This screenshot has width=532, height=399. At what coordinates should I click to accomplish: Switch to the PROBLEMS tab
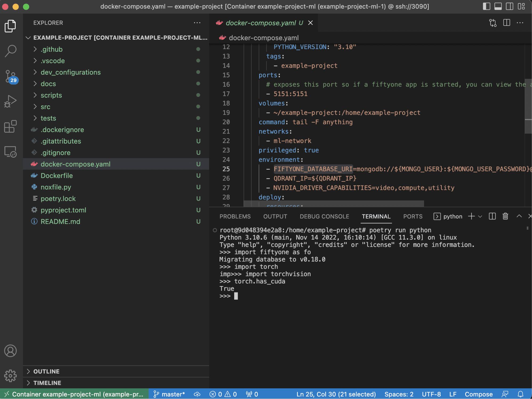coord(235,217)
